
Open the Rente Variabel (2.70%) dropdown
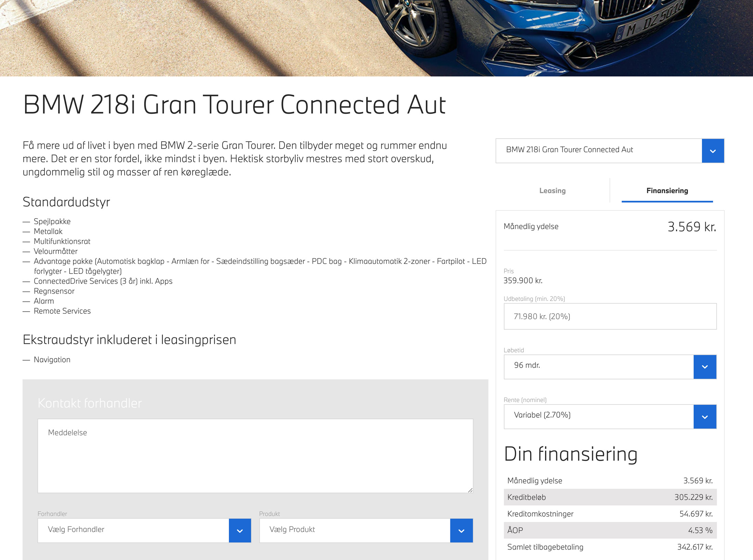point(610,417)
